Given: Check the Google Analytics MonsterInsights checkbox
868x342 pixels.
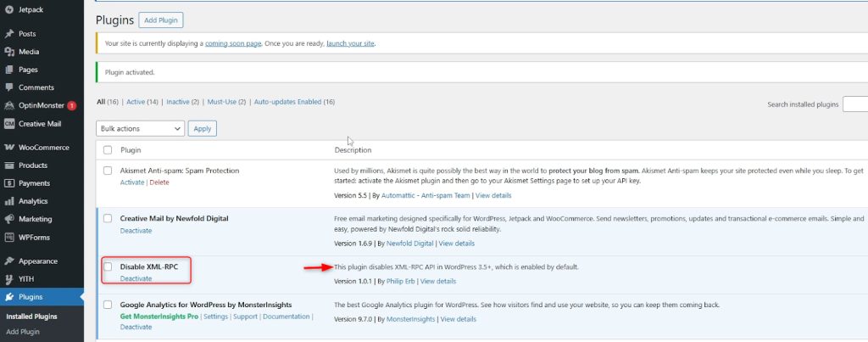Looking at the screenshot, I should click(x=108, y=305).
